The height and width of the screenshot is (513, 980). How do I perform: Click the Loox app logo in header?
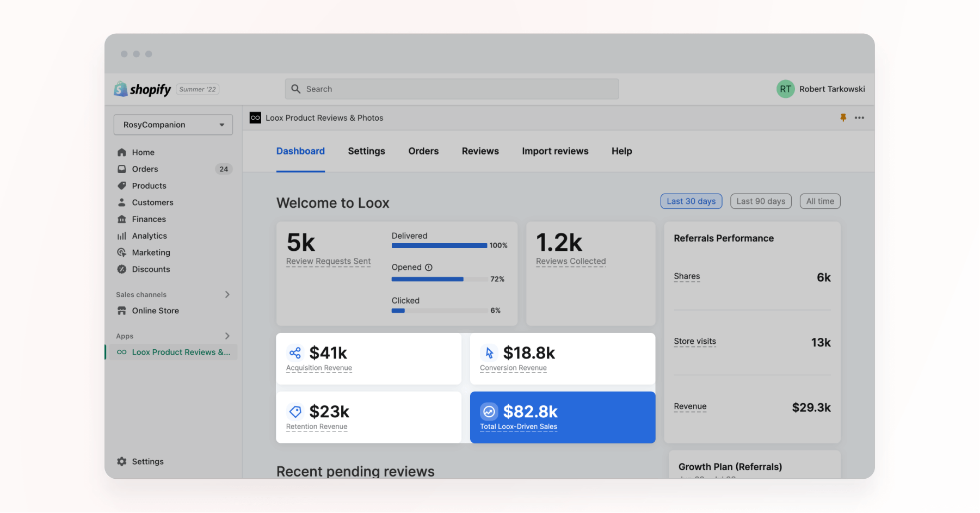click(255, 118)
